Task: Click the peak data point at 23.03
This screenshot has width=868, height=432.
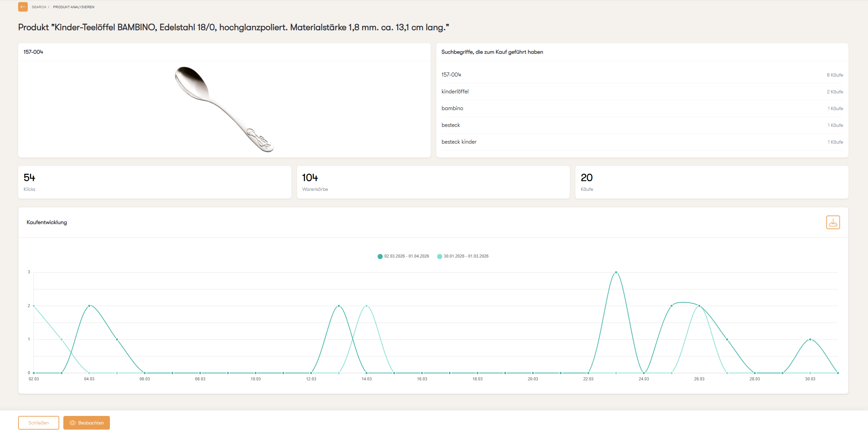Action: (x=616, y=272)
